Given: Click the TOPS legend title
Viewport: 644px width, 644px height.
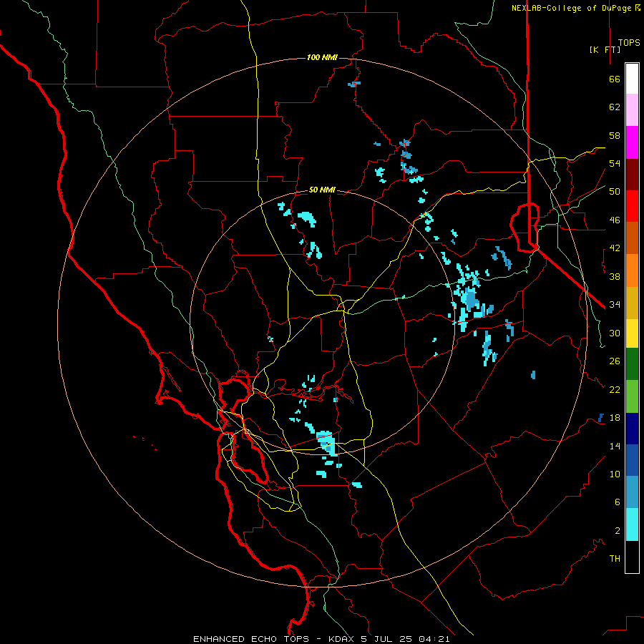Looking at the screenshot, I should point(629,43).
